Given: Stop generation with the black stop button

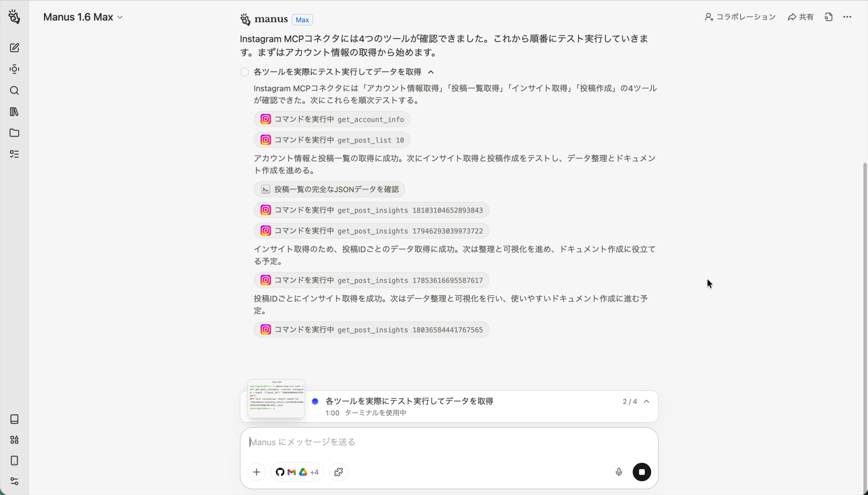Looking at the screenshot, I should [x=641, y=471].
